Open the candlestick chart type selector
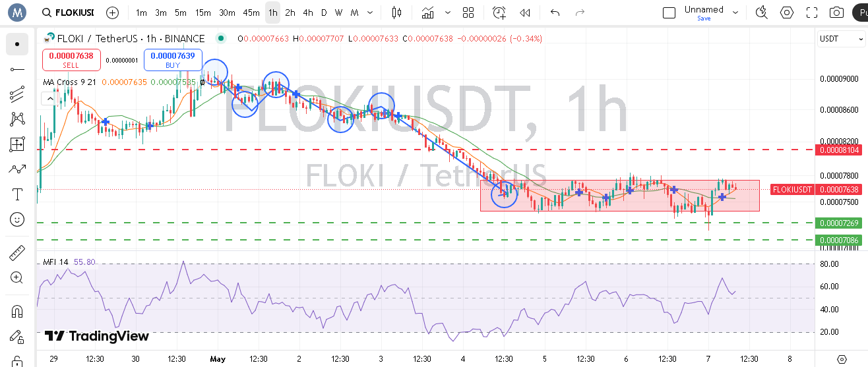This screenshot has width=868, height=367. (x=396, y=13)
